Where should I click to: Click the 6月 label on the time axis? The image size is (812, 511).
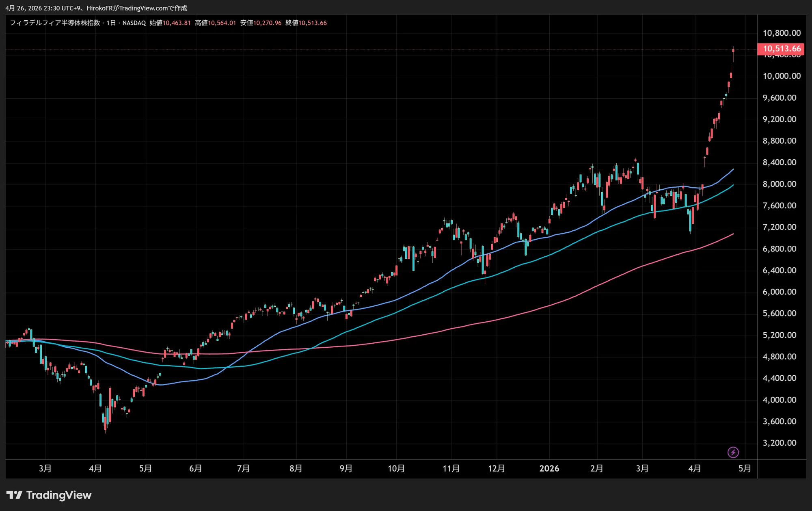point(196,468)
